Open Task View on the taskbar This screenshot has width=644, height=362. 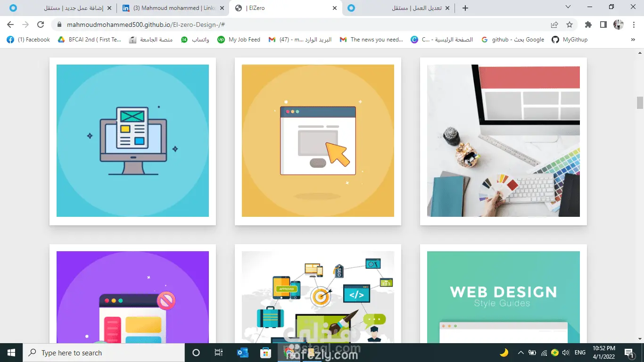tap(219, 353)
